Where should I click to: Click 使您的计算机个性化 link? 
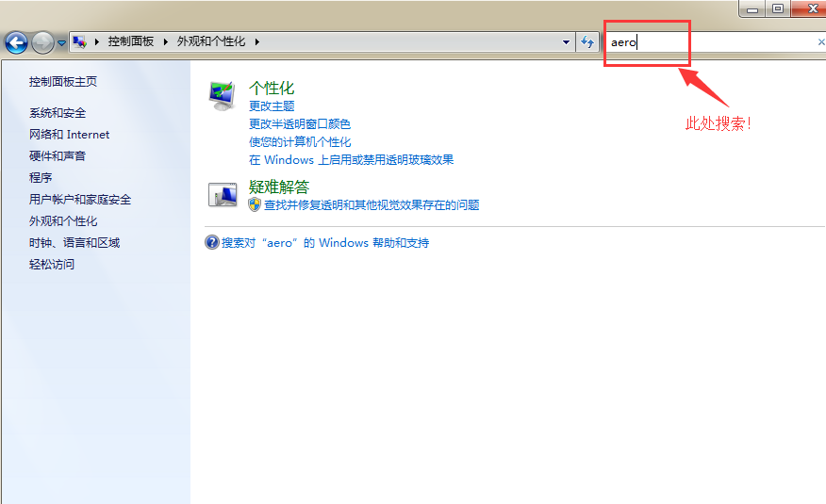[x=300, y=142]
